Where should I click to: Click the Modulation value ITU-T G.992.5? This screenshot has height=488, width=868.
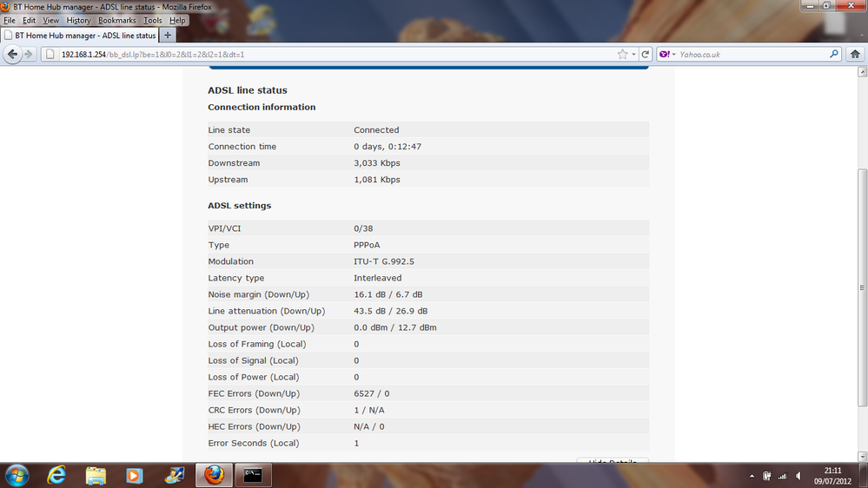[x=384, y=261]
